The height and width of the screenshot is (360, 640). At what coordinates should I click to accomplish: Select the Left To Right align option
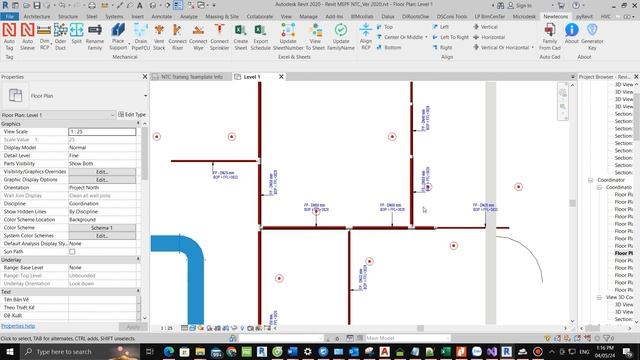451,37
